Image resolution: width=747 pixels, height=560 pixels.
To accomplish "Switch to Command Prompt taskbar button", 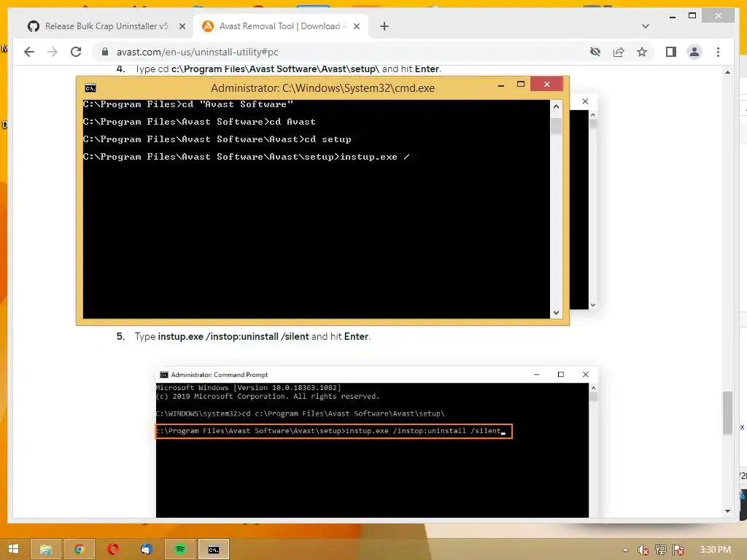I will coord(214,550).
